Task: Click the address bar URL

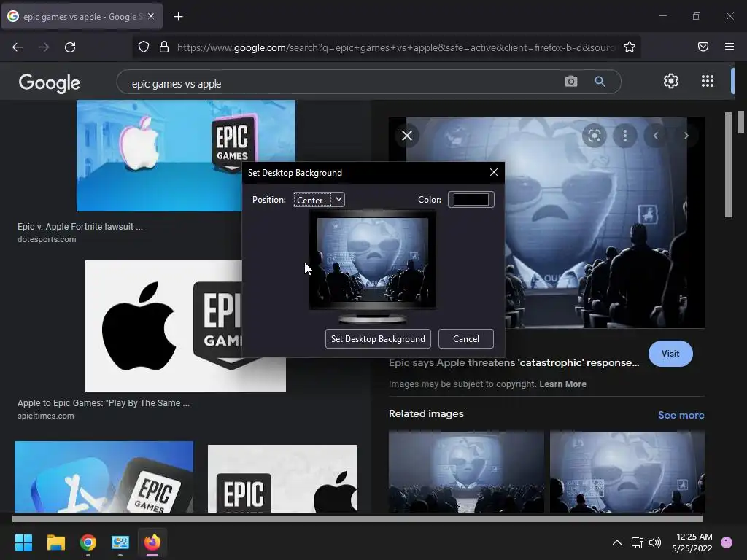Action: (x=396, y=47)
